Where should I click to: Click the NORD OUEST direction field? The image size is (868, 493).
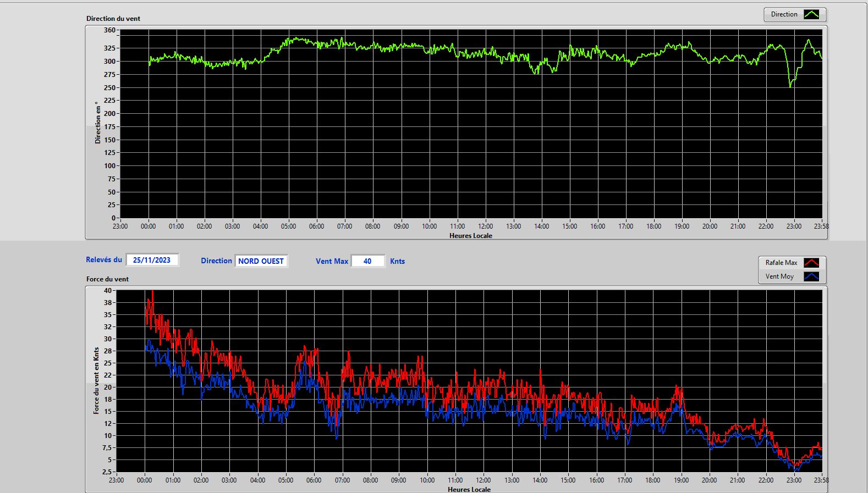point(261,261)
